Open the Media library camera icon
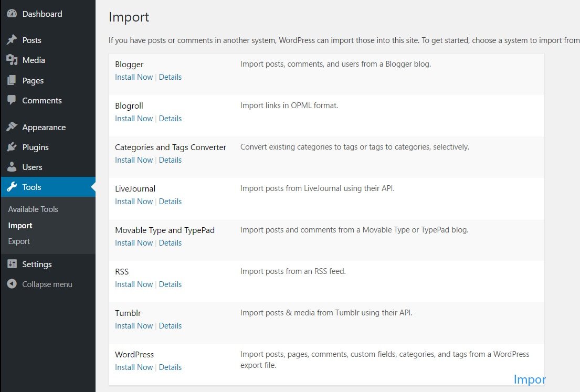Image resolution: width=580 pixels, height=392 pixels. 13,60
